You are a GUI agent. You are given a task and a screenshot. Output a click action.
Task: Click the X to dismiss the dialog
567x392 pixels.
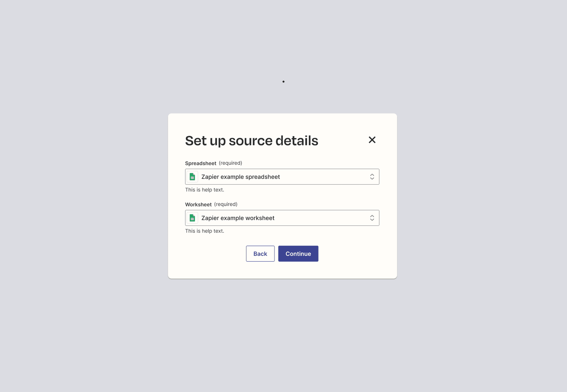pos(372,140)
